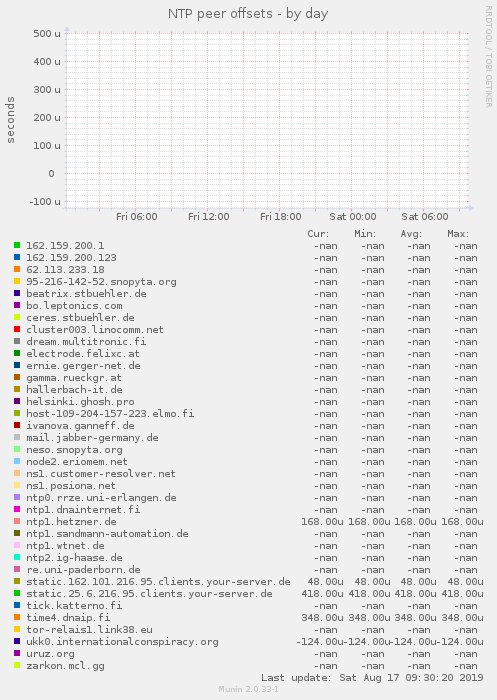Click the blue swatch next to 162.159.200.123

click(x=17, y=257)
